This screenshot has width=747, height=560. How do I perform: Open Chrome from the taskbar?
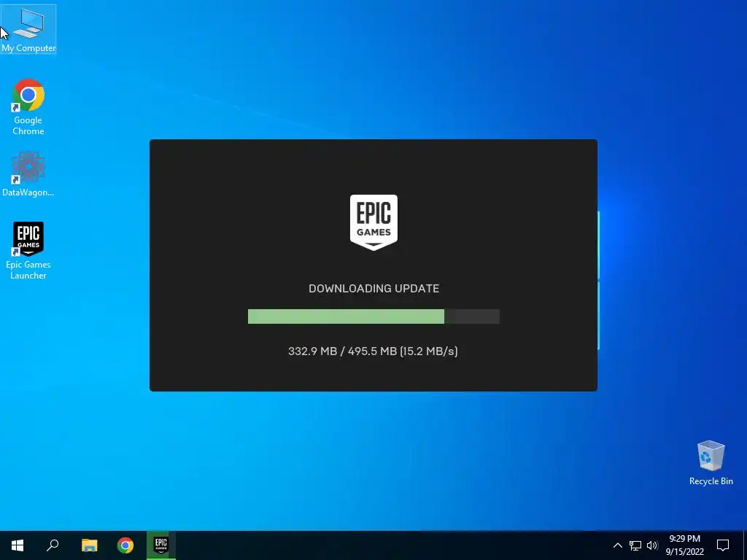point(125,545)
